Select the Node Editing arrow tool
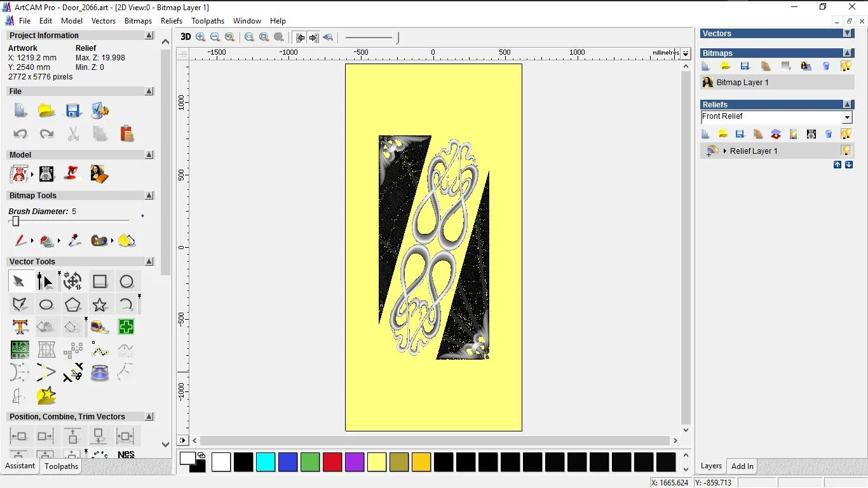This screenshot has width=868, height=488. click(44, 281)
